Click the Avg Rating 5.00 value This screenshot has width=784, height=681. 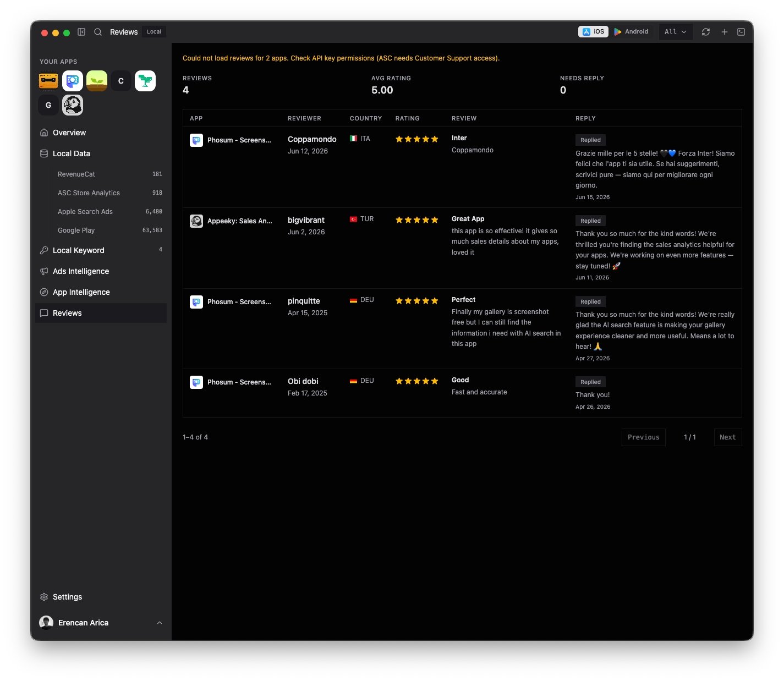(x=382, y=90)
